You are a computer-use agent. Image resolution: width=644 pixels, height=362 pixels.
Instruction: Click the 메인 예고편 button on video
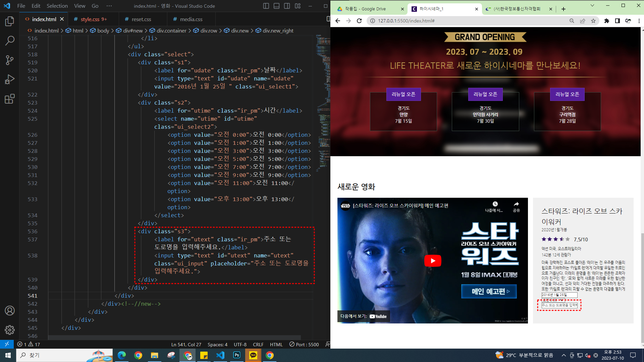489,291
